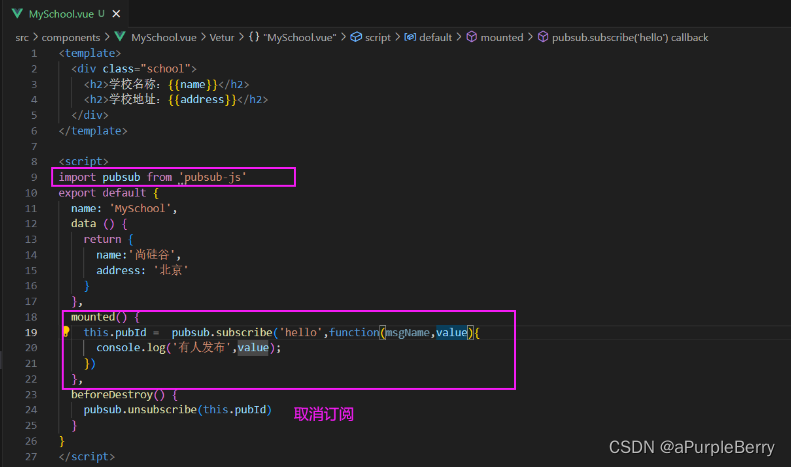Open the "MySchool.vue" quoted breadcrumb segment

[x=300, y=37]
